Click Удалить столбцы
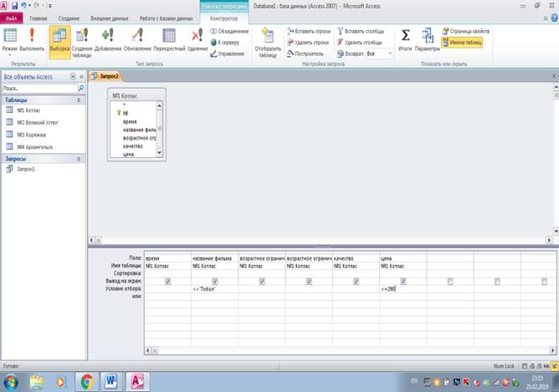 [x=359, y=43]
